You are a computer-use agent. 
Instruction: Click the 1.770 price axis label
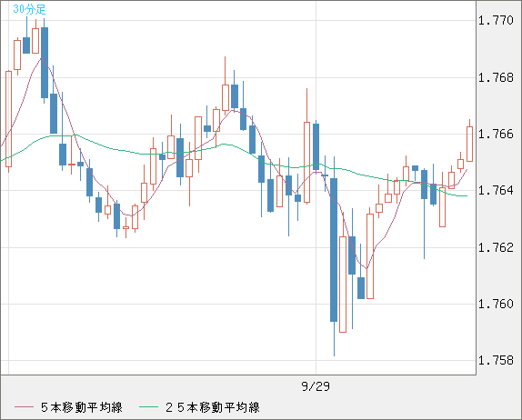click(496, 21)
